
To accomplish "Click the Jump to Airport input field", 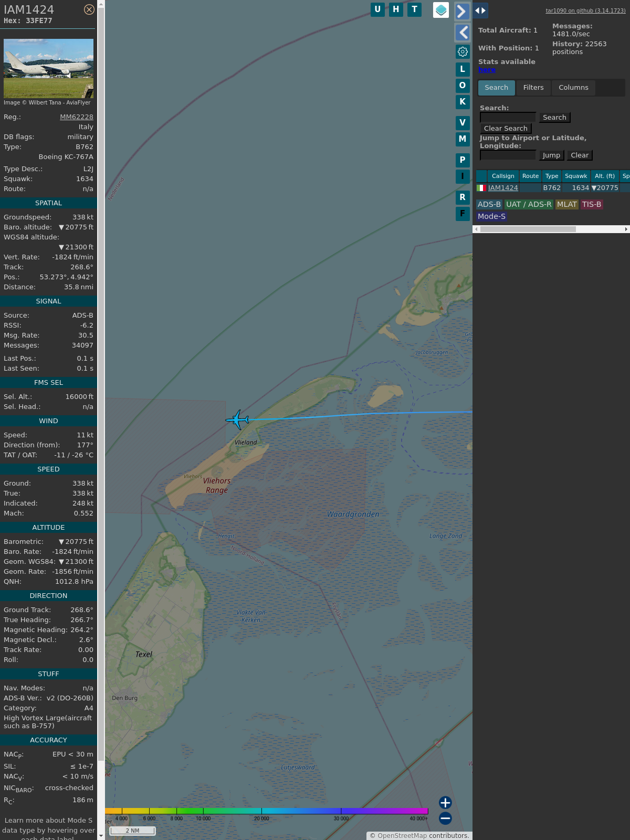I will point(508,155).
